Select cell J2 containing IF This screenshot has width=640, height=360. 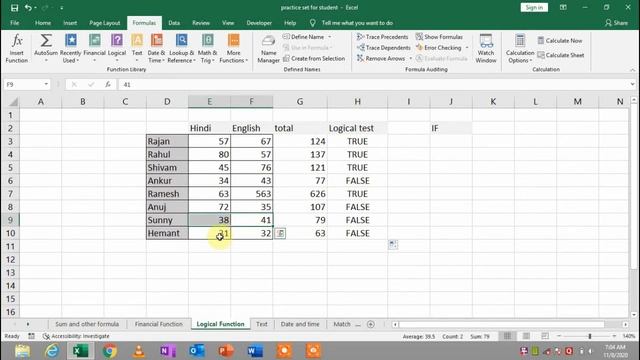click(451, 128)
